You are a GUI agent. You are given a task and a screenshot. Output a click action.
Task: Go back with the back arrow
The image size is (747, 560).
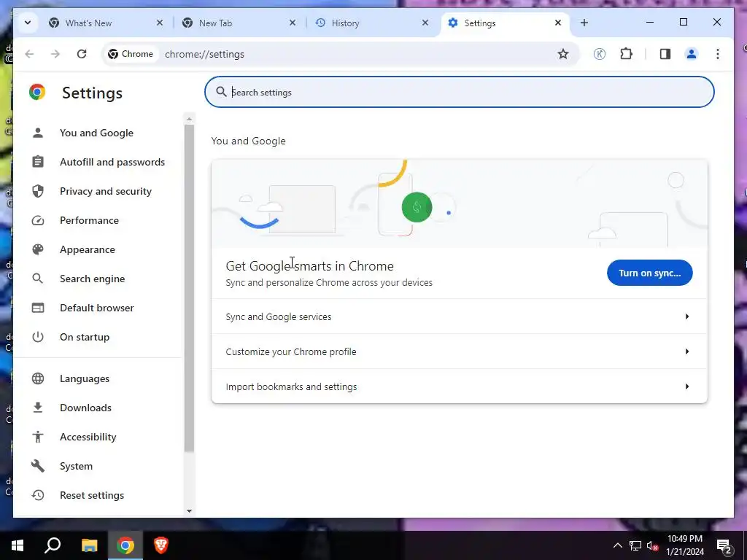29,54
